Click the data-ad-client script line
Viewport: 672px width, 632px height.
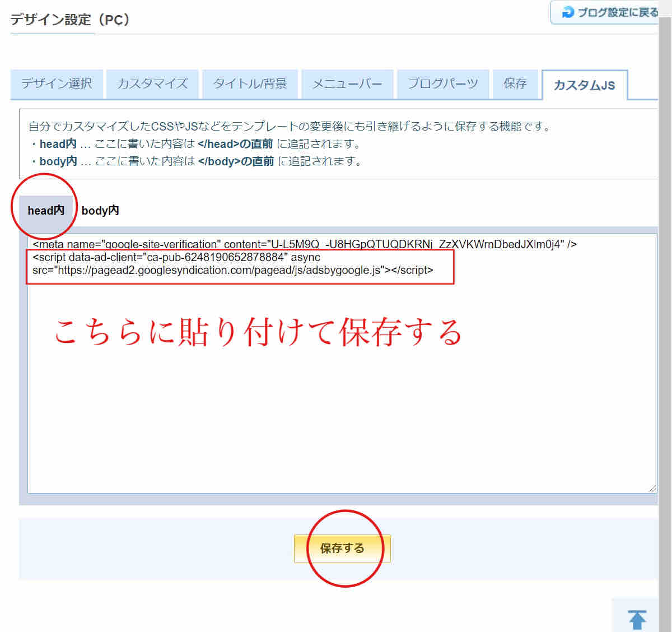[x=176, y=257]
